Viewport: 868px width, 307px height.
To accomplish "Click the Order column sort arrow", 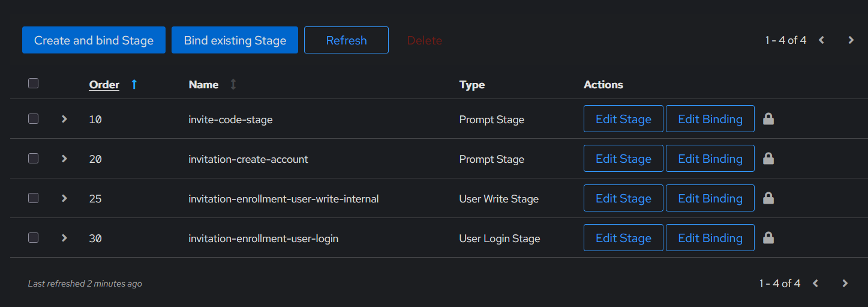I will (134, 85).
